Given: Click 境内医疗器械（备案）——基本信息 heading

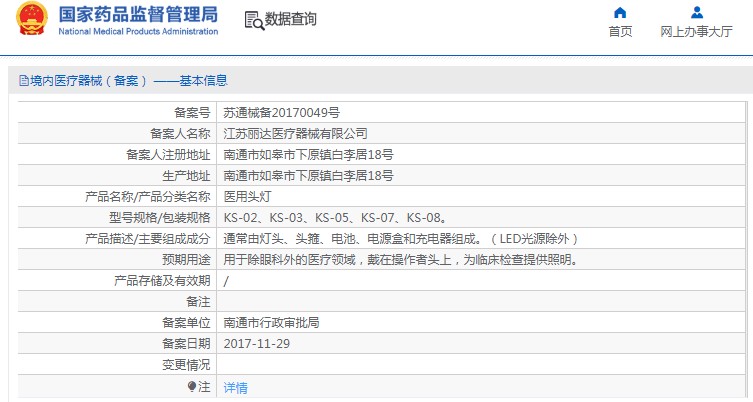Looking at the screenshot, I should coord(129,81).
